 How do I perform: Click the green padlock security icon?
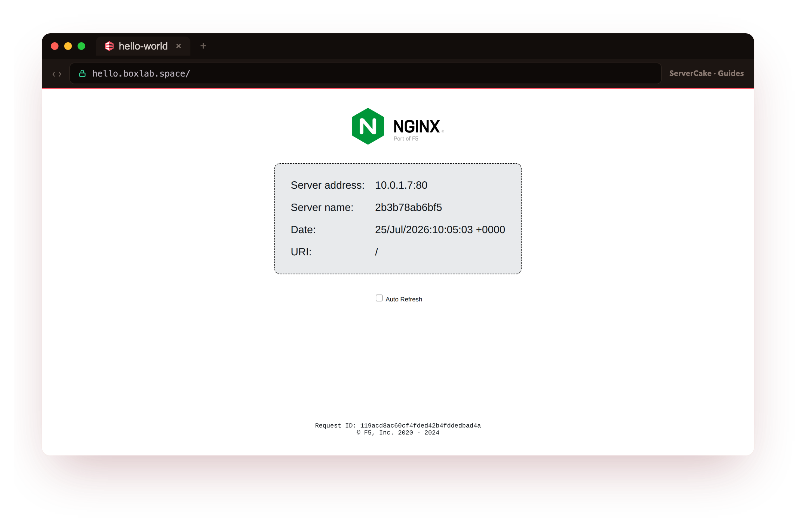pyautogui.click(x=82, y=73)
